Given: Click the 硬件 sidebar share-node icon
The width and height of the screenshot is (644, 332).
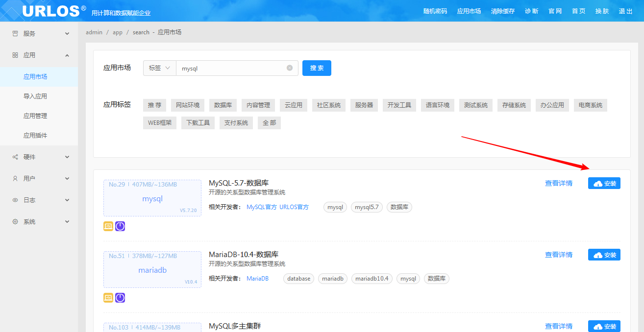Looking at the screenshot, I should [x=15, y=157].
